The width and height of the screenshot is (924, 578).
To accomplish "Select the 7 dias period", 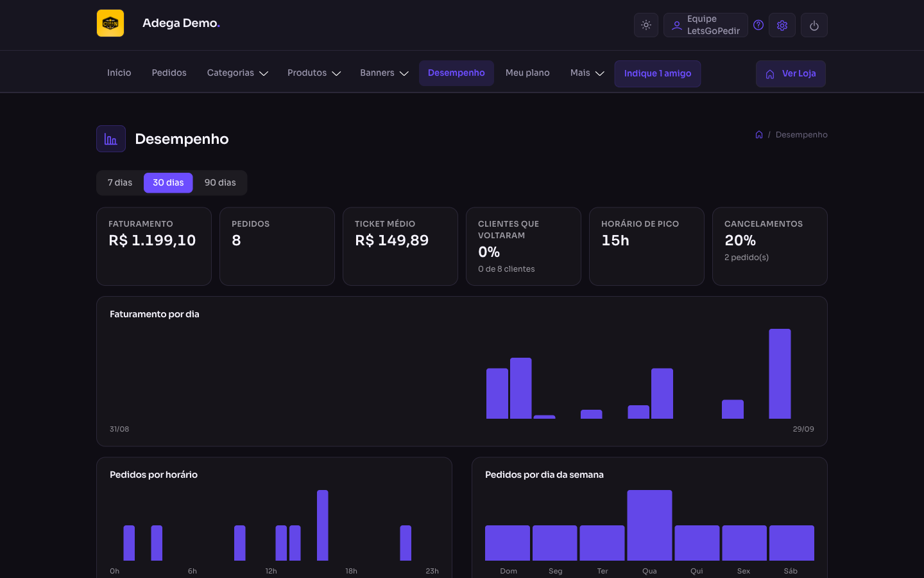I will click(120, 183).
